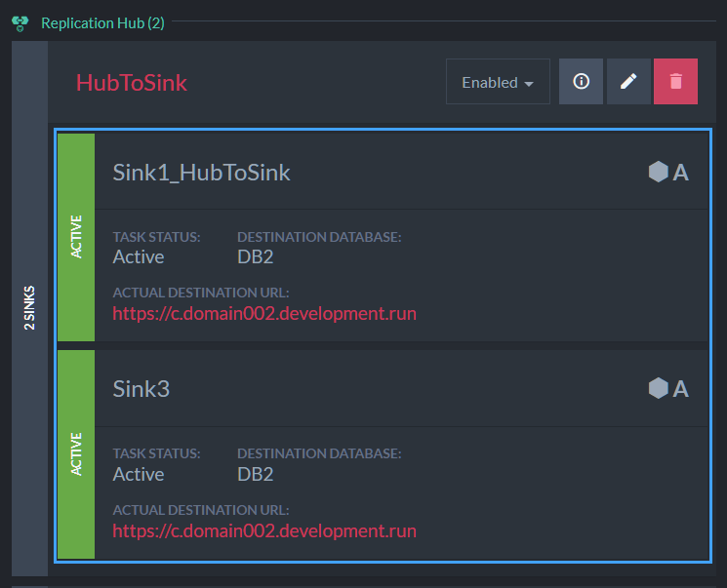
Task: Open Sink3 actual destination URL link
Action: [x=264, y=531]
